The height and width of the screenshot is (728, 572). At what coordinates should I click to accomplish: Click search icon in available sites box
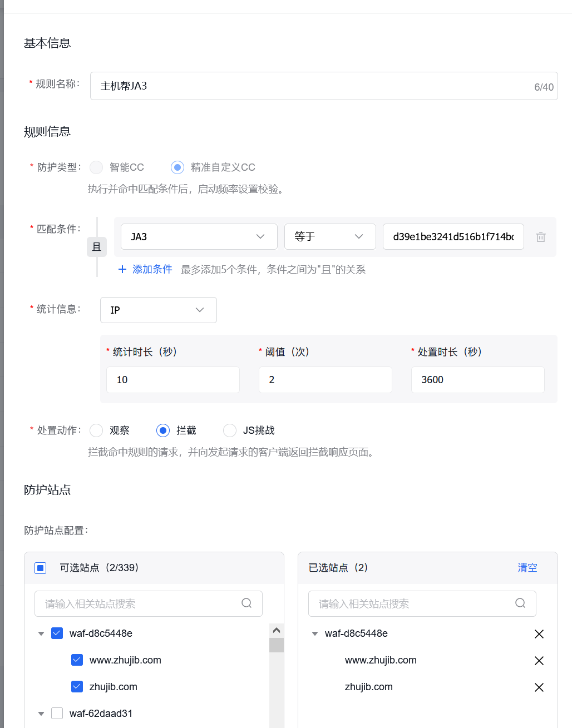pos(246,603)
